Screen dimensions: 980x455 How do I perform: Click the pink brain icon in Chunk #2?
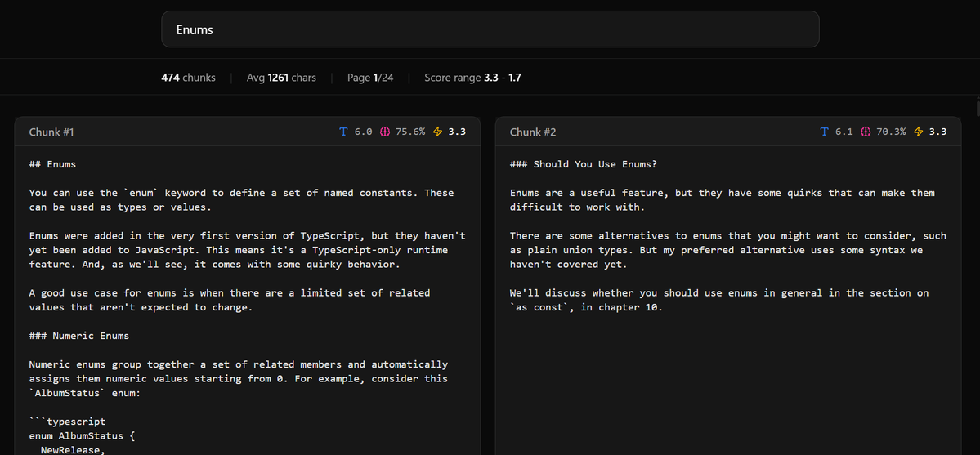pos(866,132)
